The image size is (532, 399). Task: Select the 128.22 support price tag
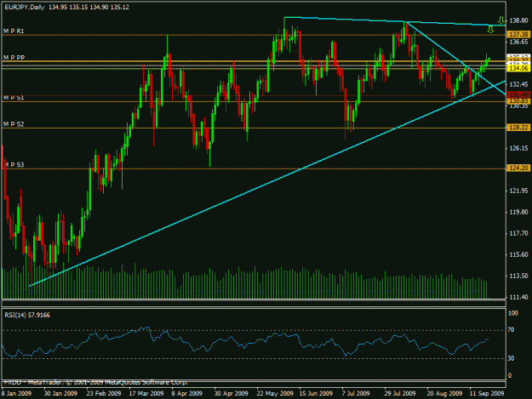click(518, 128)
